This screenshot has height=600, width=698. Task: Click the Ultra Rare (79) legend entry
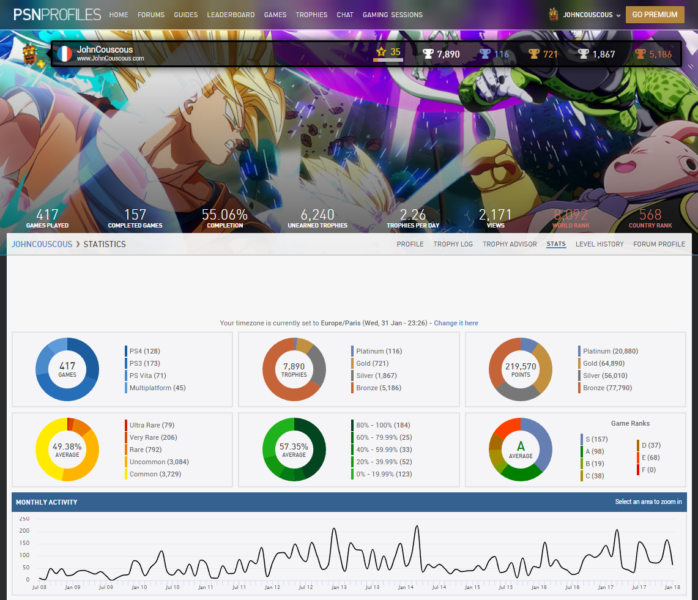point(150,425)
